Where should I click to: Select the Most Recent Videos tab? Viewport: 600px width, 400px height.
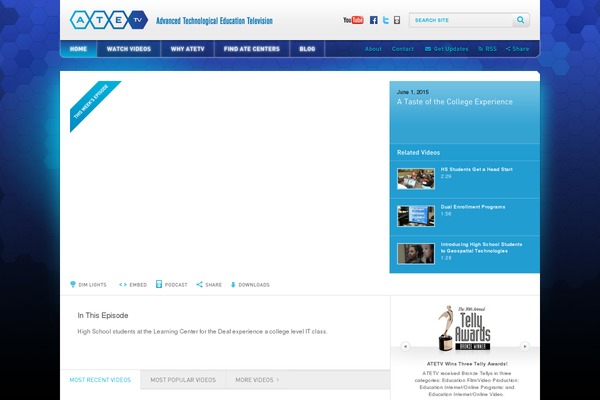coord(100,380)
